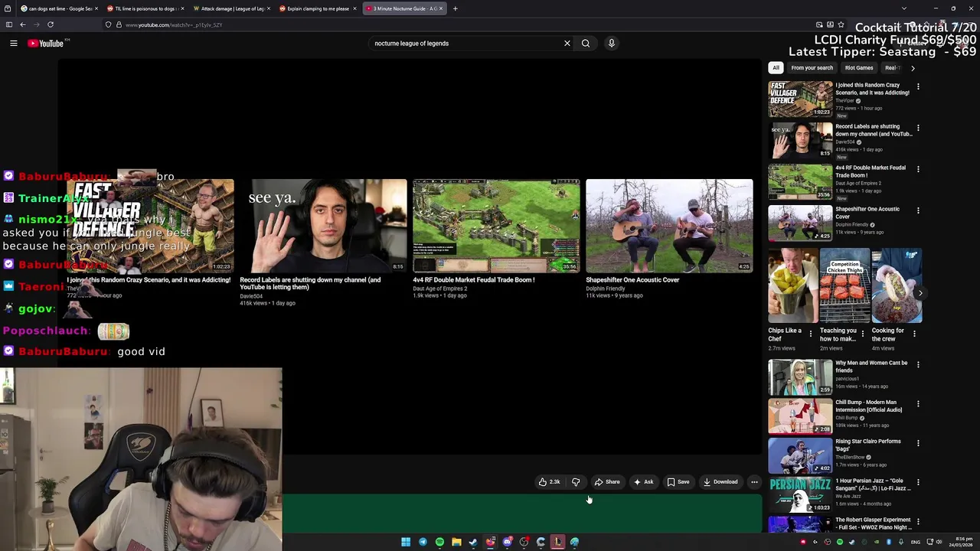Screen dimensions: 980x551
Task: Run search with the magnifier button
Action: coord(586,44)
